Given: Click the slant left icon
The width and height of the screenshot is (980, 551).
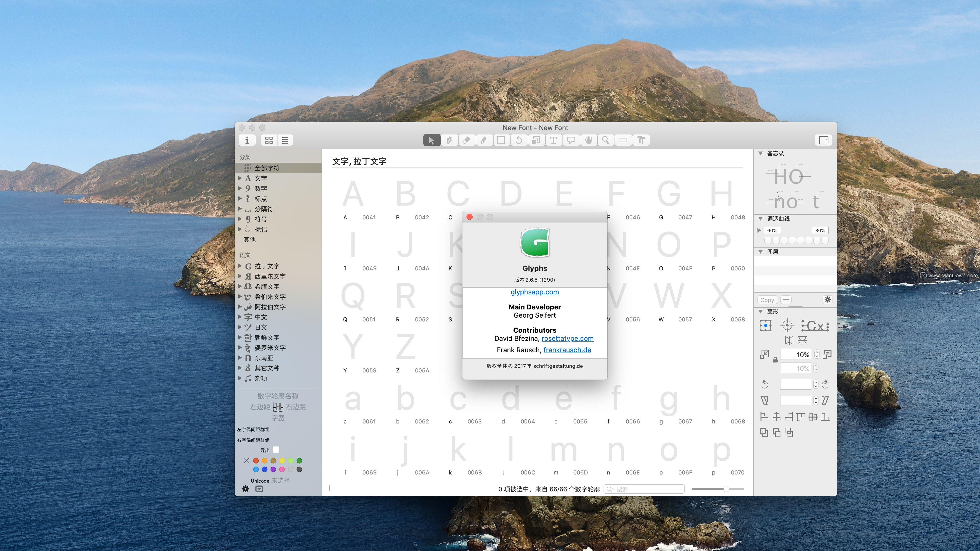Looking at the screenshot, I should point(764,400).
